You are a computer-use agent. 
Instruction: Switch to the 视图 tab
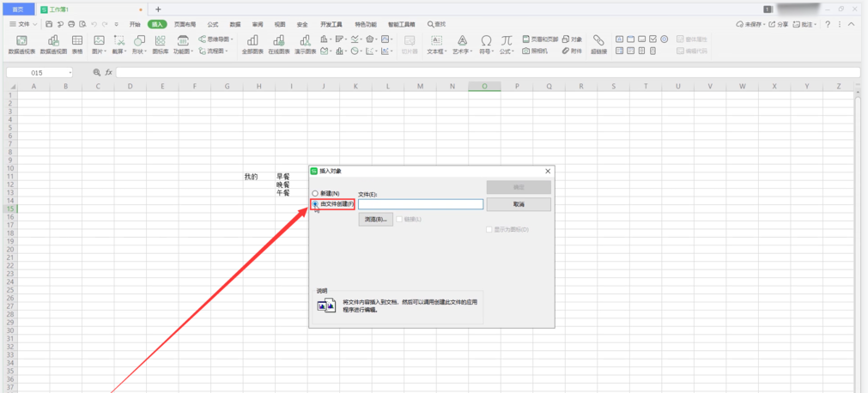(280, 24)
